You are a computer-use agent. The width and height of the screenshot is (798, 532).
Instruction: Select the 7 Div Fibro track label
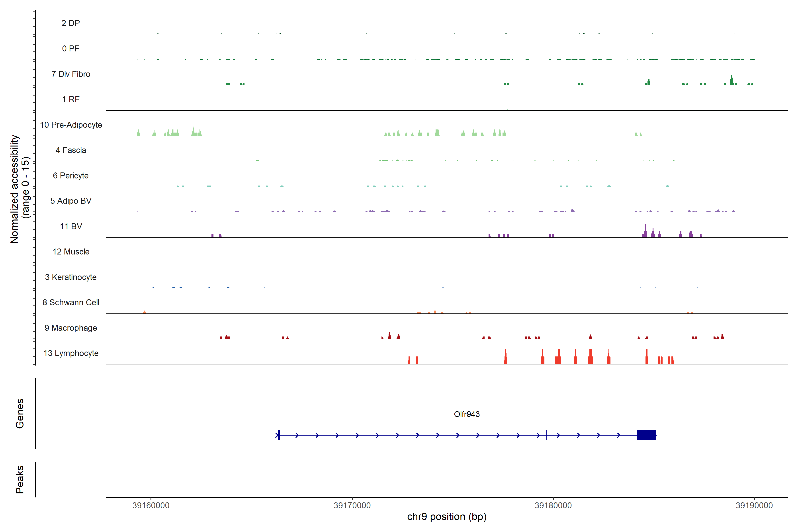(71, 74)
